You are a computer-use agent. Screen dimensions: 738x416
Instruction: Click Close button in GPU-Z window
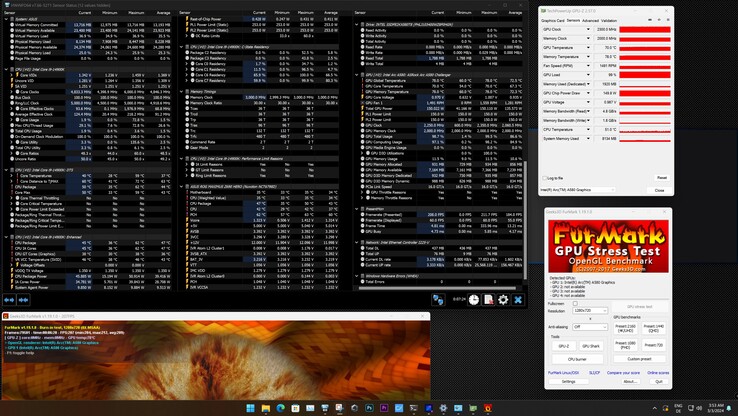(659, 190)
